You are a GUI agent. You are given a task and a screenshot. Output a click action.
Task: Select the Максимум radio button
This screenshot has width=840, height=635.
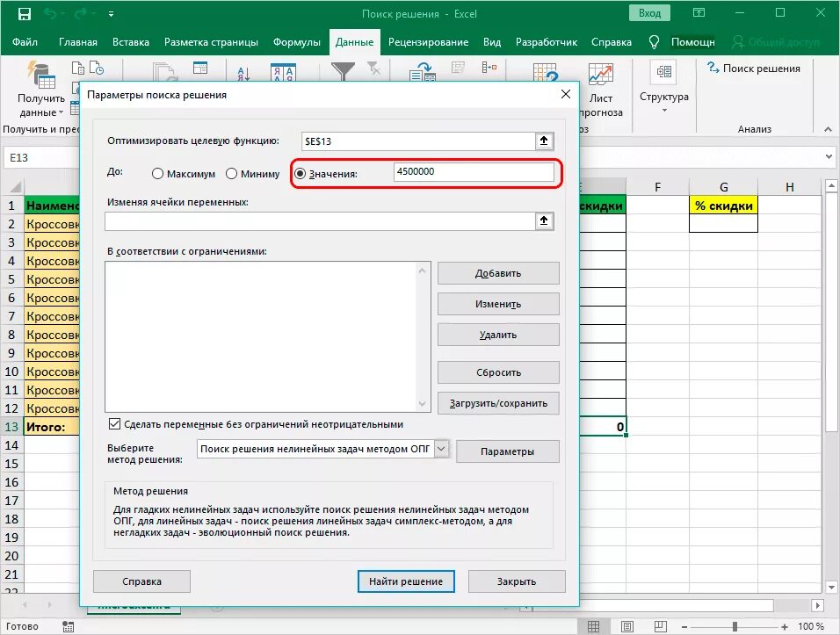(157, 174)
